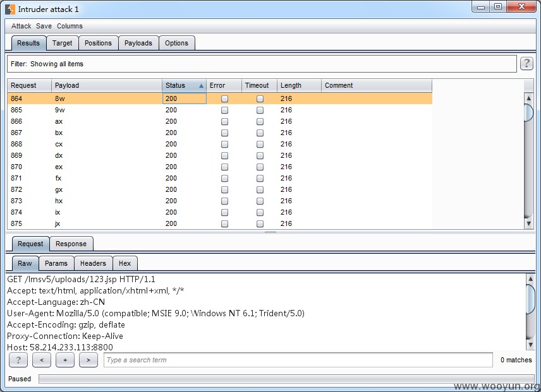Open the Save menu
Image resolution: width=541 pixels, height=392 pixels.
tap(44, 26)
